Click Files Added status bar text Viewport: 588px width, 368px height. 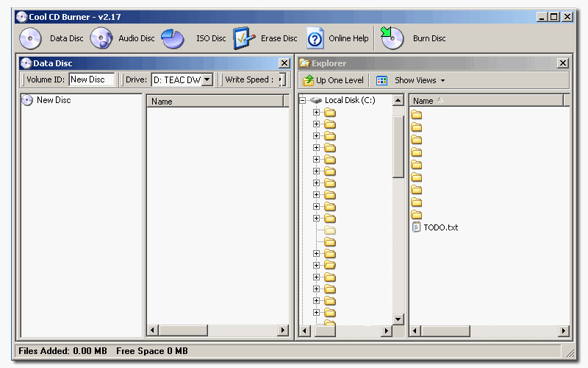point(62,351)
